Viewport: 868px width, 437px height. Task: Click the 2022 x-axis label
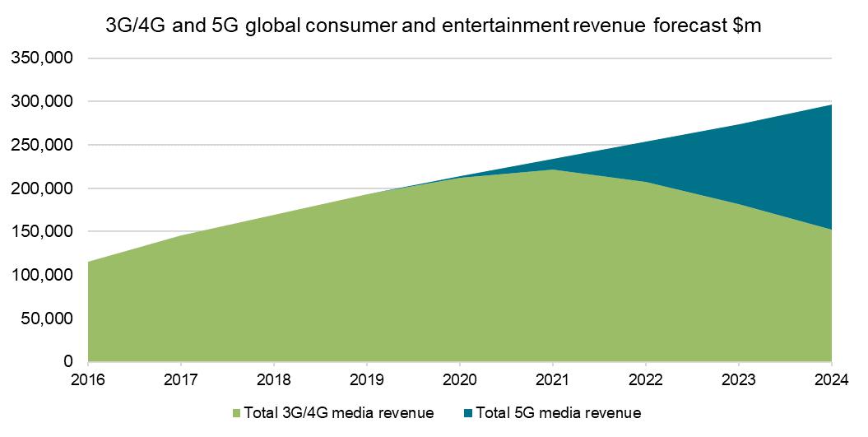[646, 380]
